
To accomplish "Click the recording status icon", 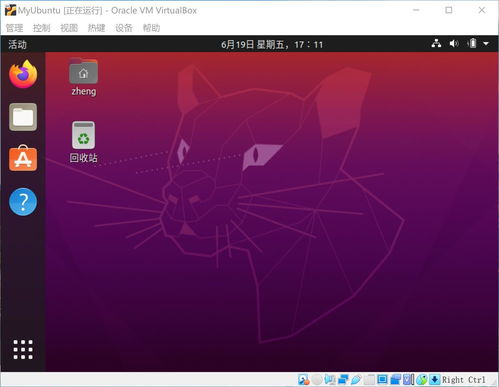I will [x=396, y=380].
